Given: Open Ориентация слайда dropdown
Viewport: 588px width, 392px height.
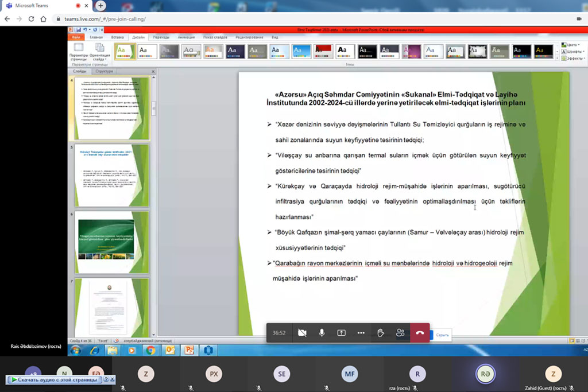Looking at the screenshot, I should (100, 52).
